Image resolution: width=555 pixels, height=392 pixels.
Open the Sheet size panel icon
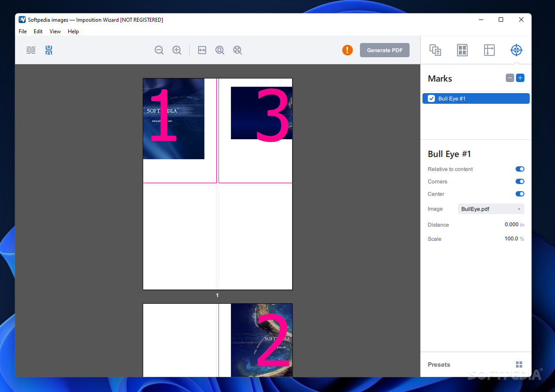(x=489, y=50)
